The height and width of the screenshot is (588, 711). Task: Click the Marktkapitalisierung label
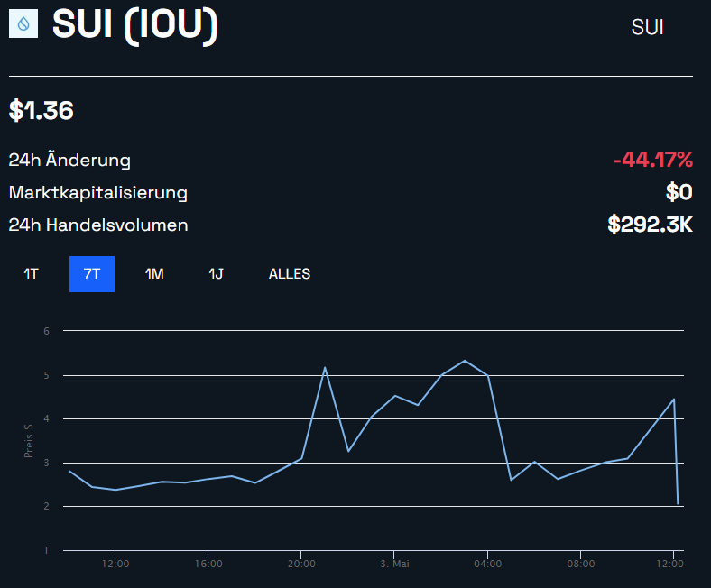tap(97, 192)
